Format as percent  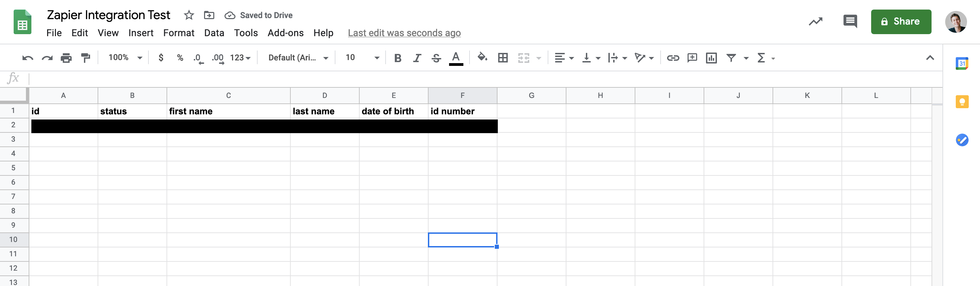[180, 58]
